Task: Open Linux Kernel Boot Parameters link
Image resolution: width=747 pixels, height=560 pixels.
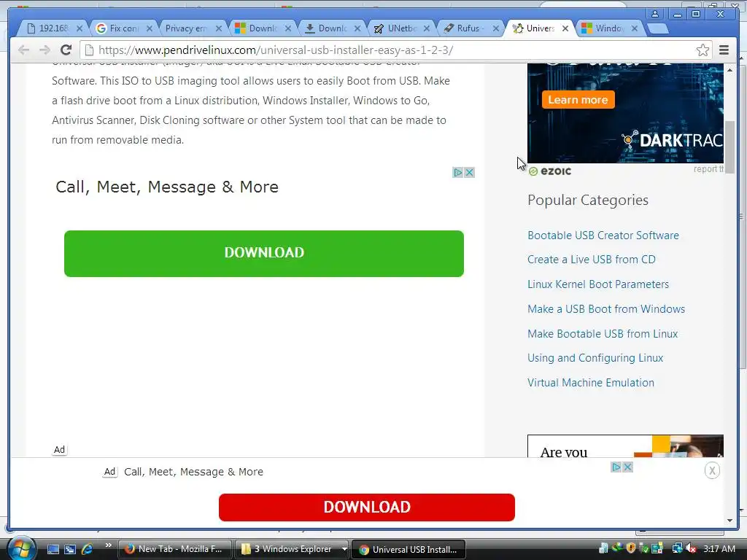Action: [x=598, y=284]
